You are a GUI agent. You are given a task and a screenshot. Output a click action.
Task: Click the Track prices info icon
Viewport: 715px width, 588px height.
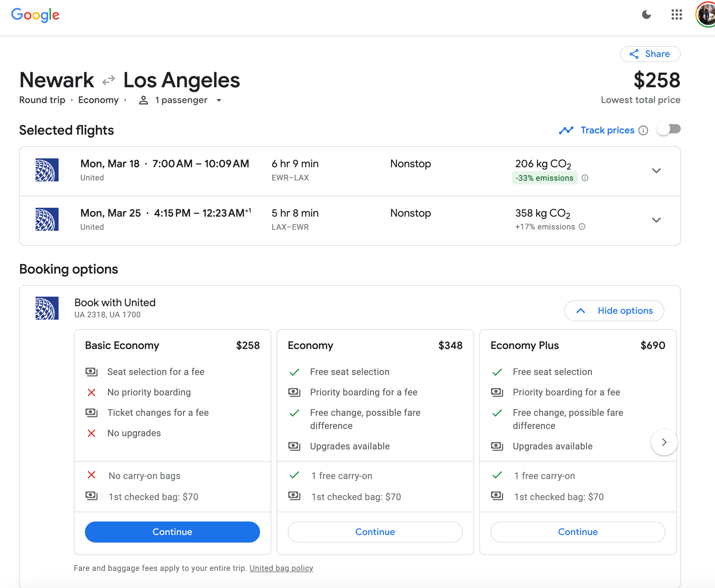click(643, 130)
